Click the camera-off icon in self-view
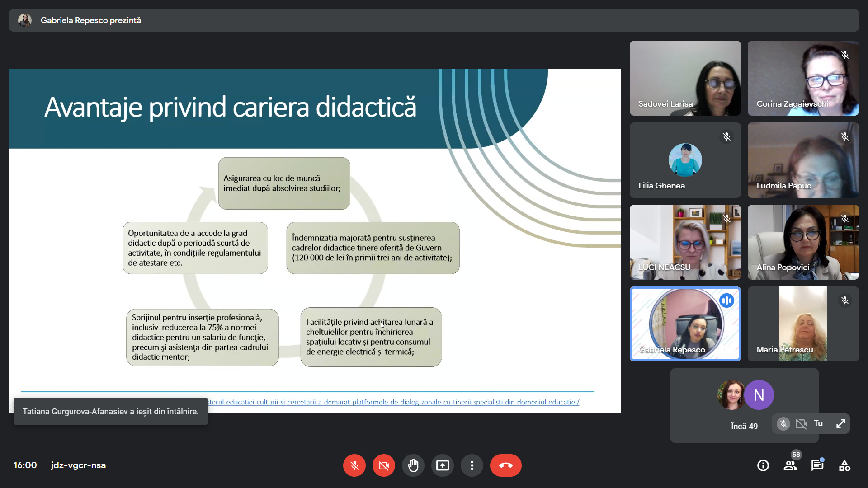 pos(802,424)
